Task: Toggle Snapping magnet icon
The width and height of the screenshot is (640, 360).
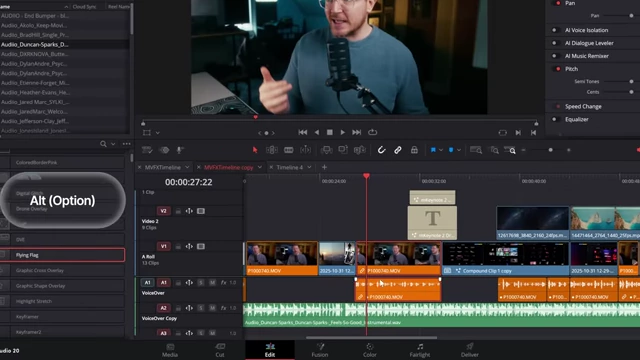Action: click(x=381, y=150)
